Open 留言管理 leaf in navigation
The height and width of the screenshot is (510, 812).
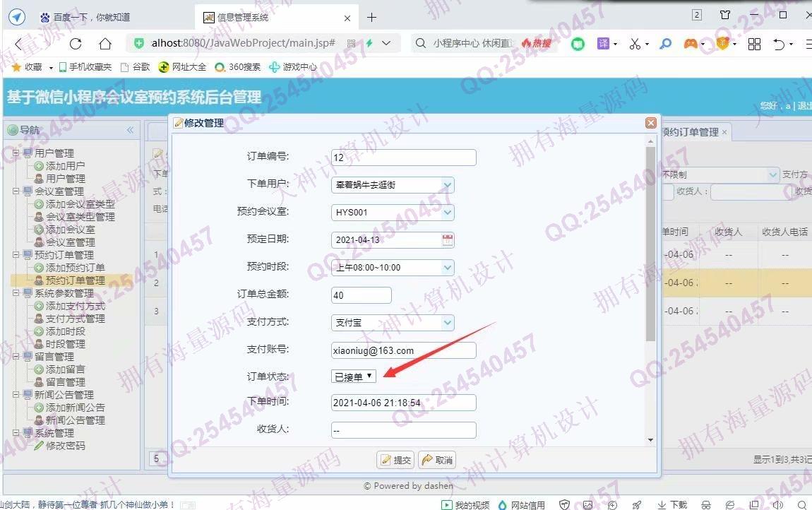pyautogui.click(x=59, y=382)
